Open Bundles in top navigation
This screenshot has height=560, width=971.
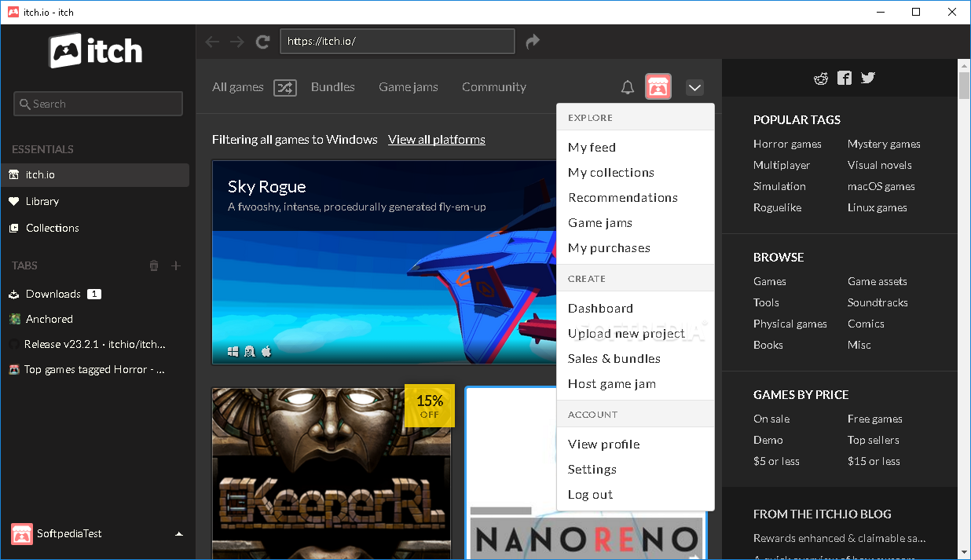pyautogui.click(x=333, y=87)
